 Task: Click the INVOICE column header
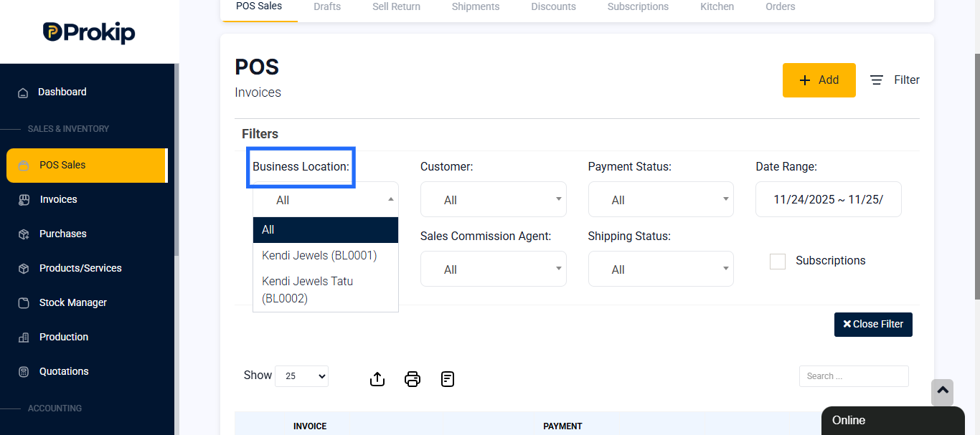click(x=310, y=426)
